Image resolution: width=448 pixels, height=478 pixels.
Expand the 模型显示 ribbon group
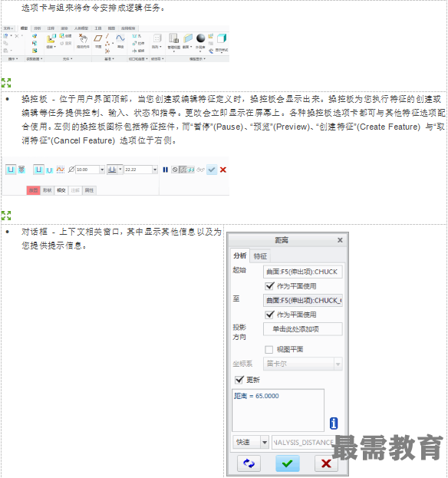(x=197, y=58)
